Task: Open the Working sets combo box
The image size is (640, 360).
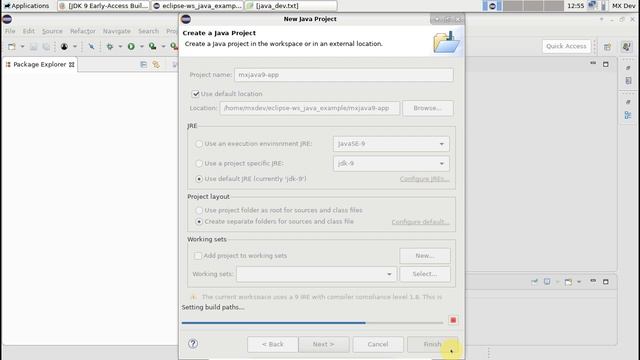Action: pos(316,274)
